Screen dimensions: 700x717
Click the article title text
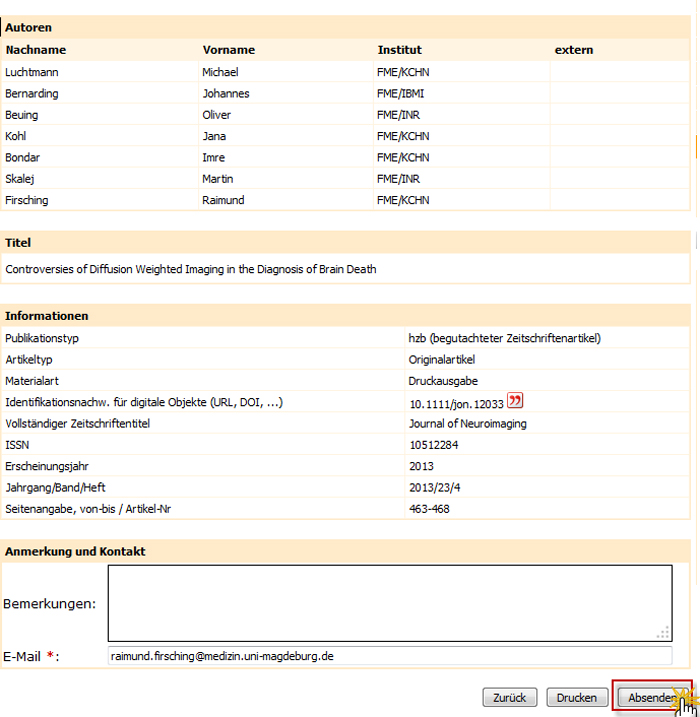(x=190, y=269)
